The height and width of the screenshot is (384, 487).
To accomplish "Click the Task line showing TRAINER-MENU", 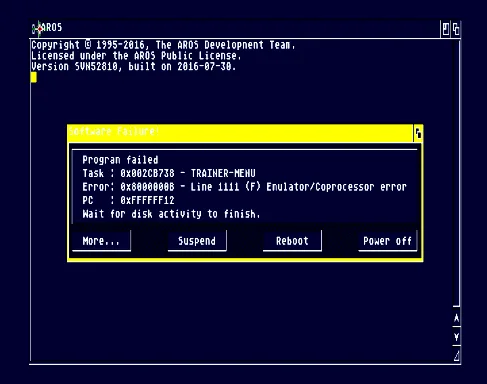I will coord(169,173).
